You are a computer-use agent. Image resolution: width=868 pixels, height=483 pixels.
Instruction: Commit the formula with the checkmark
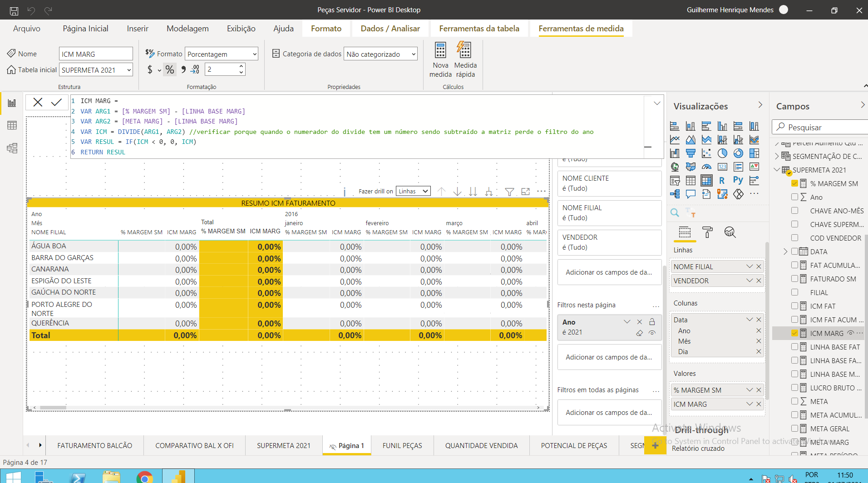point(56,103)
